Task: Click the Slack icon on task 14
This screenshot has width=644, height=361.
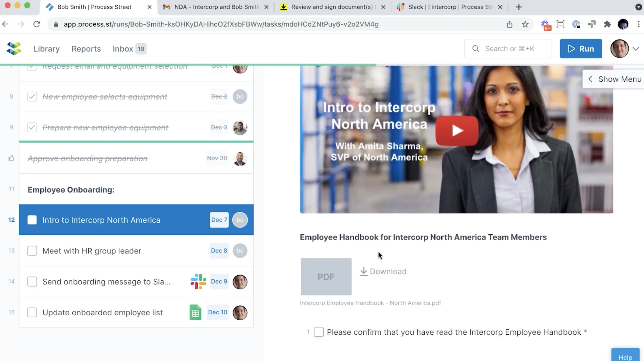Action: (x=198, y=282)
